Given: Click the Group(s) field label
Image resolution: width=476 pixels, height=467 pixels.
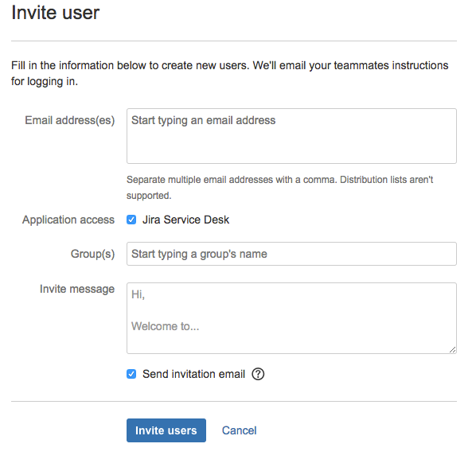Looking at the screenshot, I should click(92, 254).
